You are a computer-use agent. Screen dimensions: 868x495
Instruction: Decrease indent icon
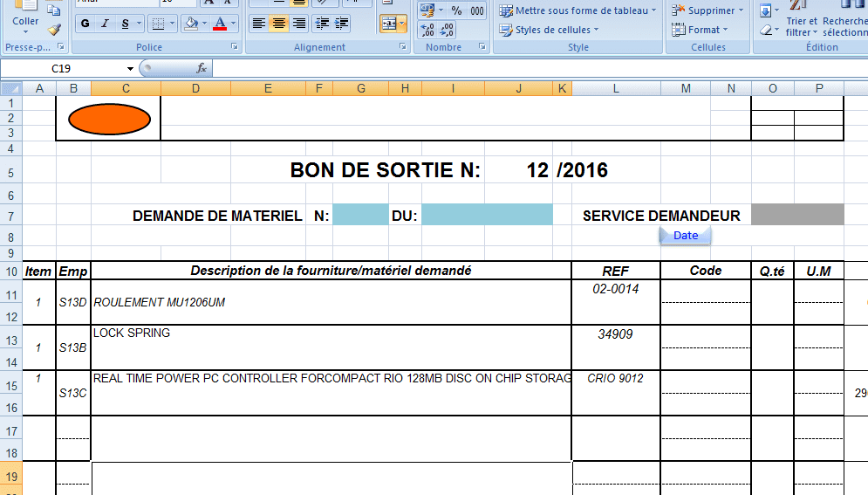[x=322, y=24]
